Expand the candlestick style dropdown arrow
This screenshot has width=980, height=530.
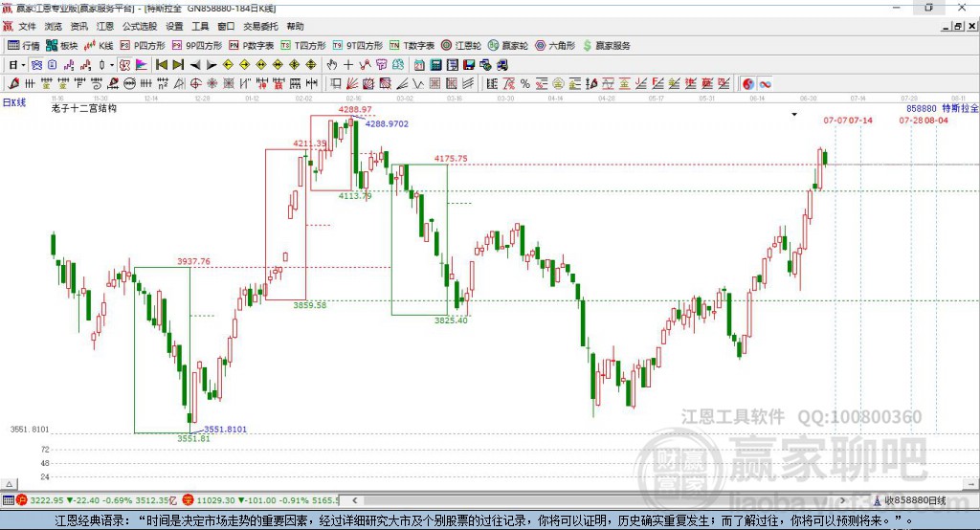tap(112, 65)
